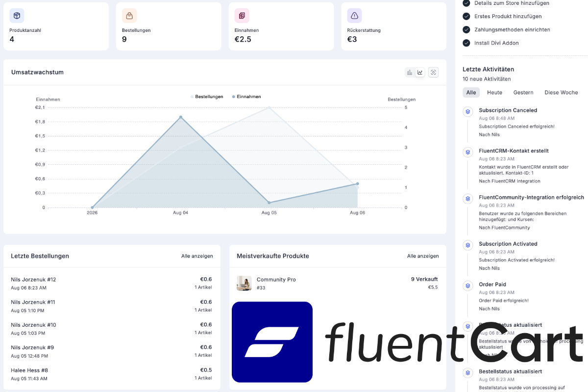Click the Subscription Activated activity icon
The width and height of the screenshot is (588, 392).
(x=468, y=245)
